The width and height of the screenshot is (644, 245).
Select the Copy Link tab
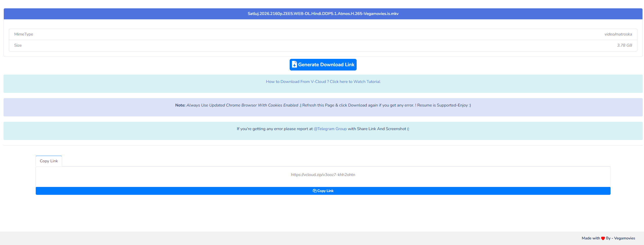click(49, 161)
